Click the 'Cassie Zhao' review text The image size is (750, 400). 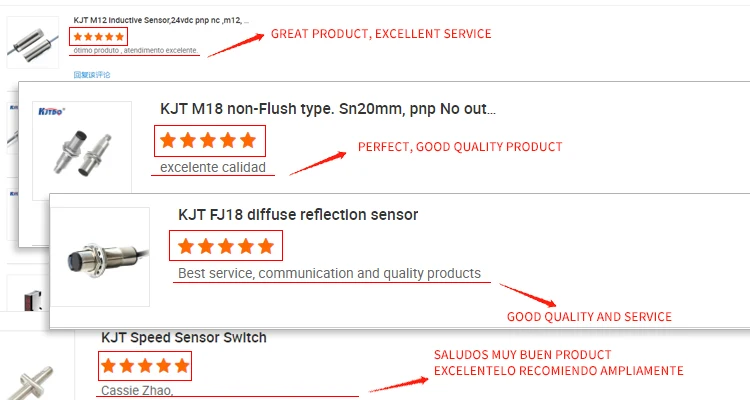(x=137, y=390)
